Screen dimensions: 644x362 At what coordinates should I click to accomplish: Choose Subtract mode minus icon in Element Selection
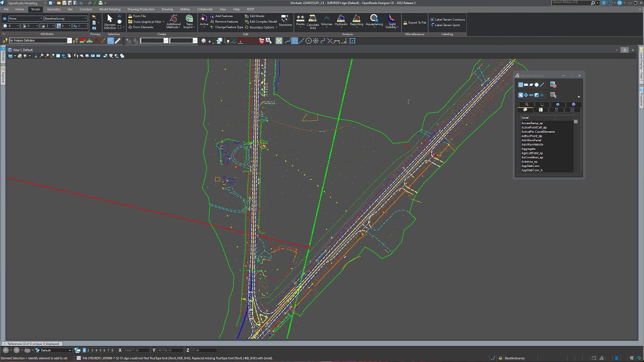coord(531,95)
